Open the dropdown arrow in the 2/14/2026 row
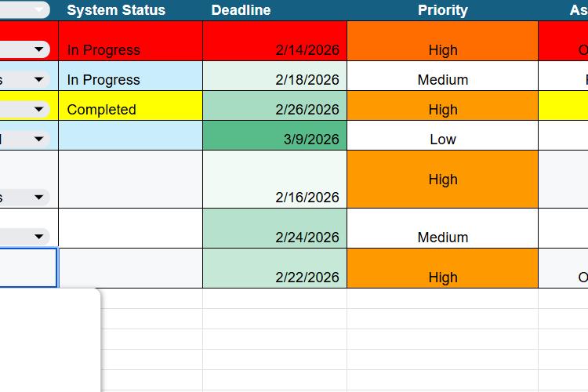The height and width of the screenshot is (392, 588). 38,49
